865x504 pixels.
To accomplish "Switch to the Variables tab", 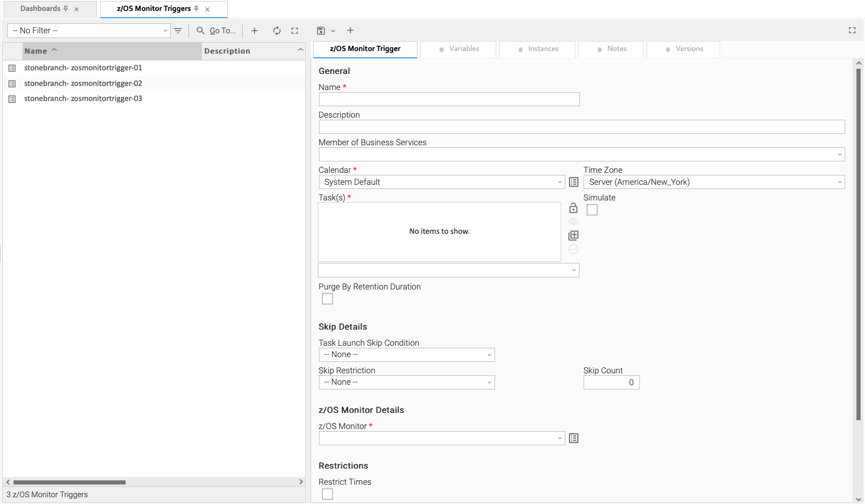I will pos(459,49).
